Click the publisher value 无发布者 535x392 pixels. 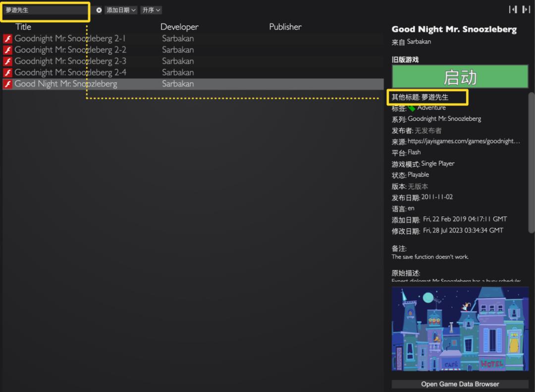(x=428, y=131)
